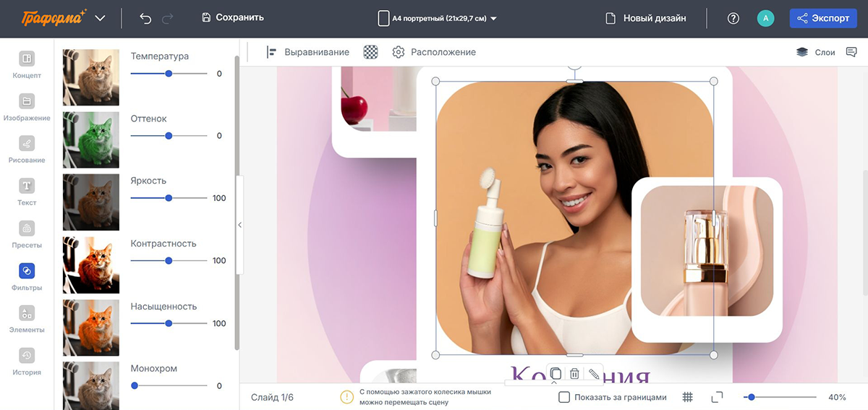Select the Контрастность cat thumbnail
This screenshot has height=410, width=868.
(x=91, y=265)
